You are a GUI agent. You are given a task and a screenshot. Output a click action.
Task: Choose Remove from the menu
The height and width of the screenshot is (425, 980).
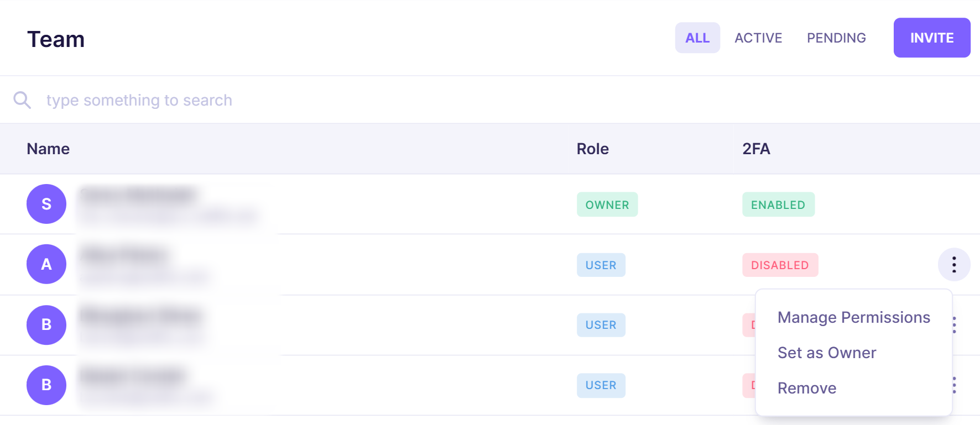tap(807, 388)
